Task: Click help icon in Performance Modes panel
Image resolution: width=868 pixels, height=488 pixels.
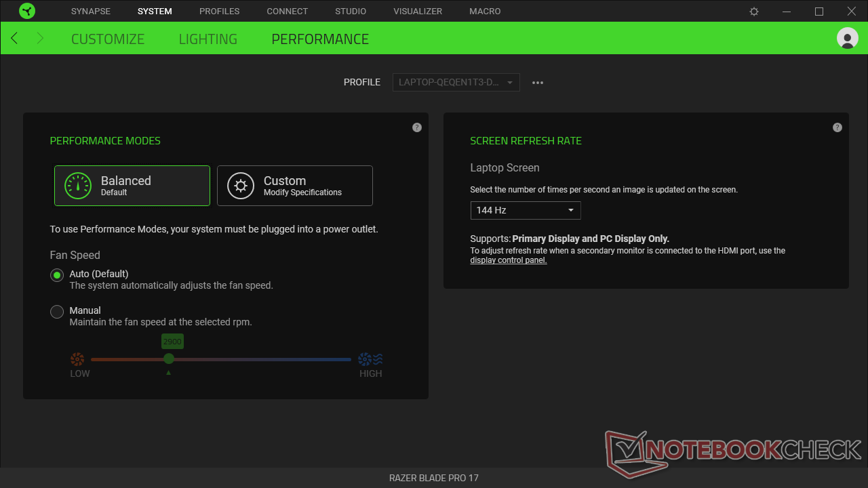Action: tap(417, 127)
